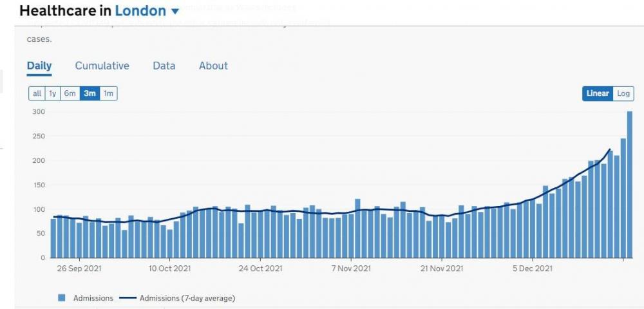Click the 300 y-axis value

pos(39,111)
